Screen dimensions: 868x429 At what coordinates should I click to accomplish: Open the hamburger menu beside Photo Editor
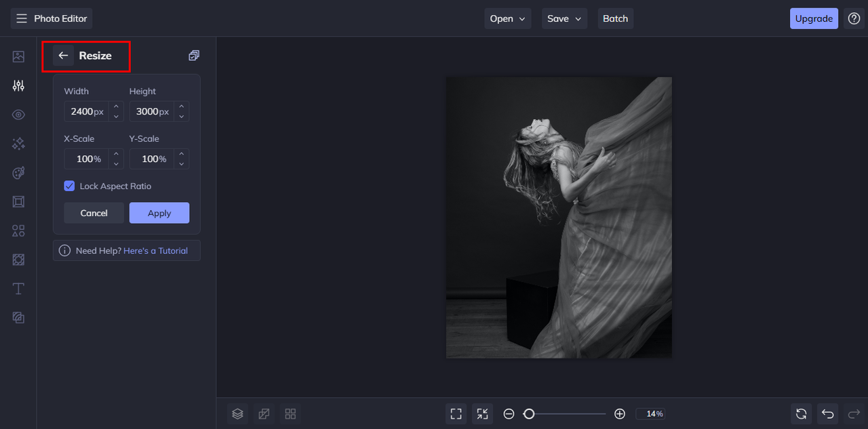22,19
